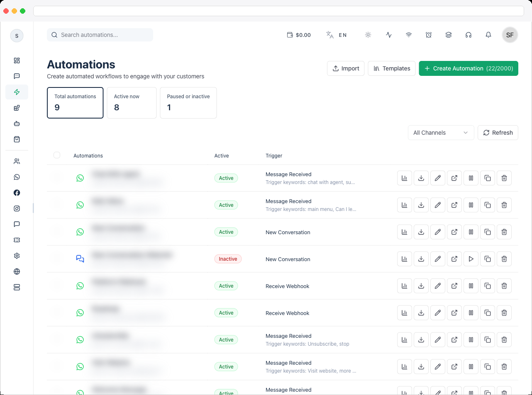Activate the Inactive New Conversation automation with play
532x395 pixels.
point(471,259)
